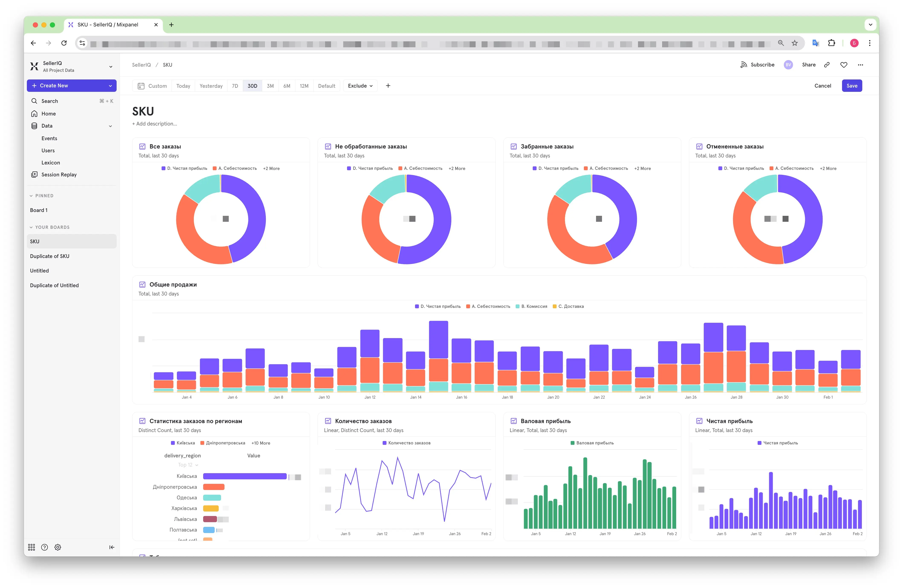Click the Subscribe feed icon
The image size is (903, 588).
coord(743,65)
